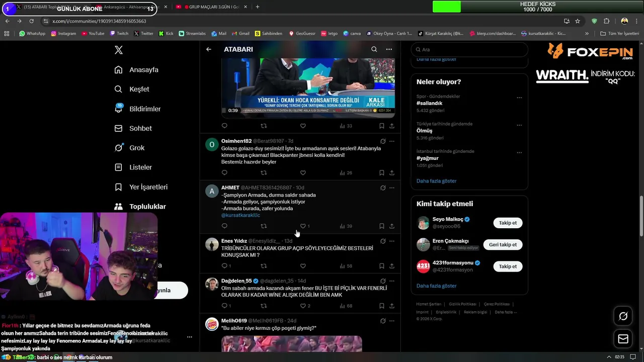Open more options on Dağdelen_55's post
The image size is (644, 362).
pos(392,281)
